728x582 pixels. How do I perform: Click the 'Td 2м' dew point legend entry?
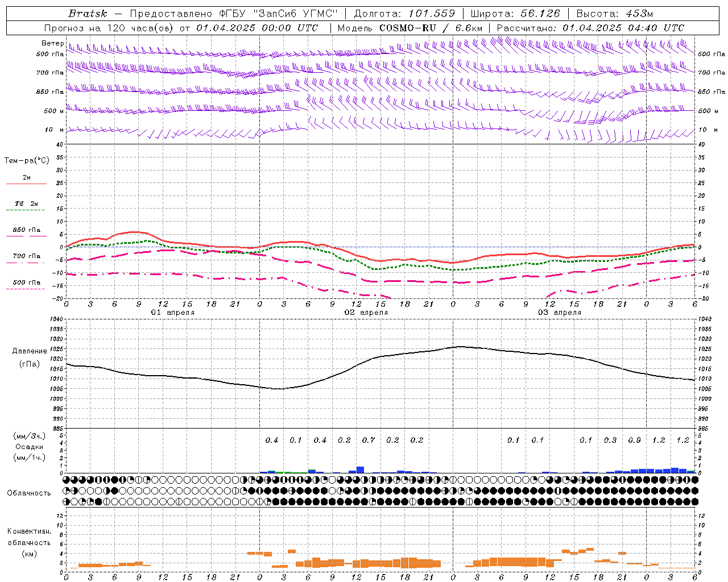pos(27,203)
